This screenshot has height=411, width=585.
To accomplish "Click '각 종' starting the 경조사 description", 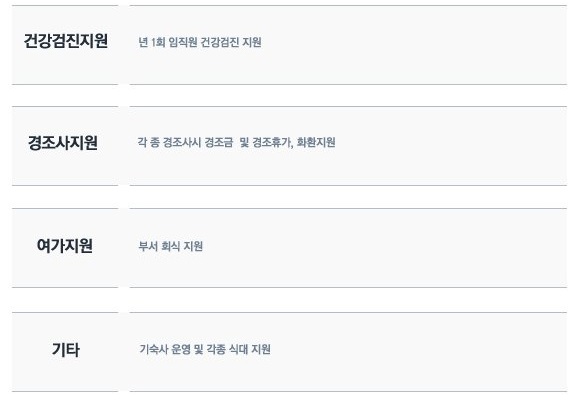I will tap(148, 142).
